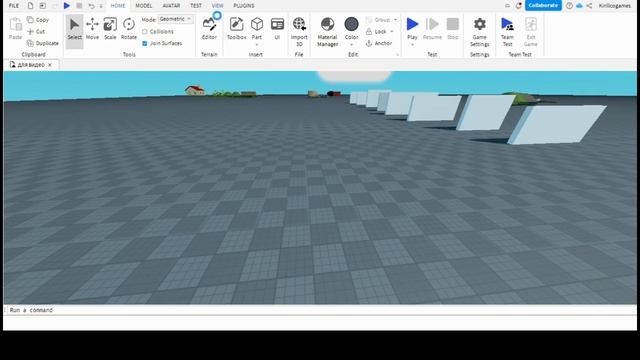Click the cloud save status icon
The height and width of the screenshot is (360, 640).
click(x=579, y=6)
